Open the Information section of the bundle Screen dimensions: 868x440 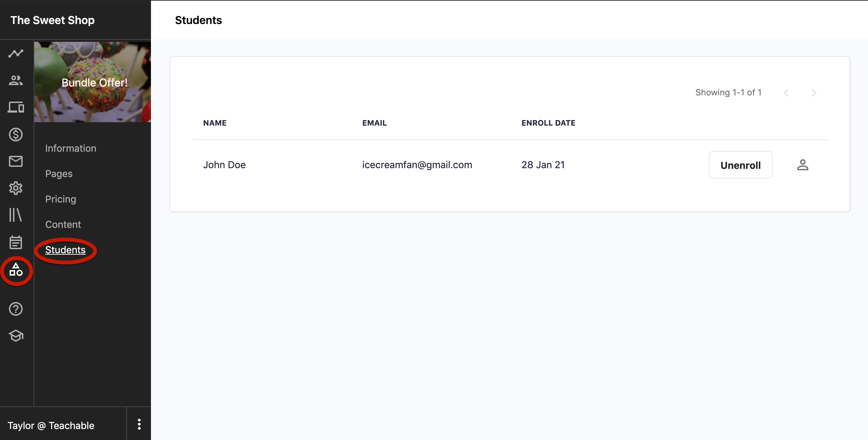(x=71, y=148)
